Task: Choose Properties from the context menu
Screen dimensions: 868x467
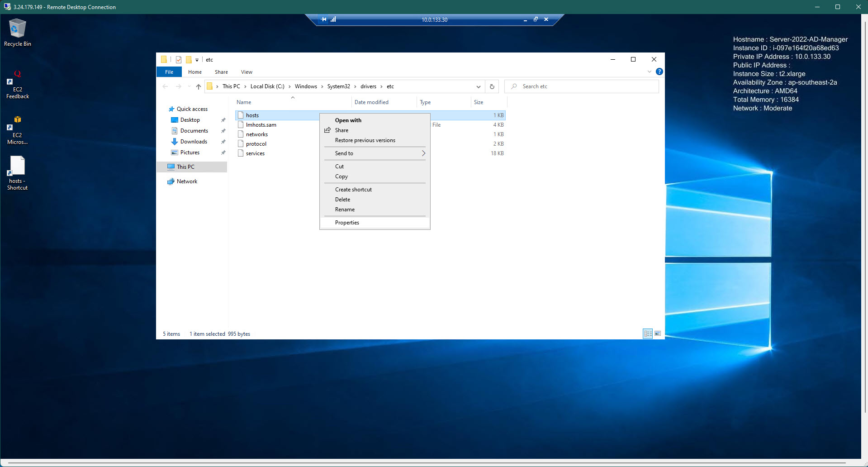Action: coord(347,223)
